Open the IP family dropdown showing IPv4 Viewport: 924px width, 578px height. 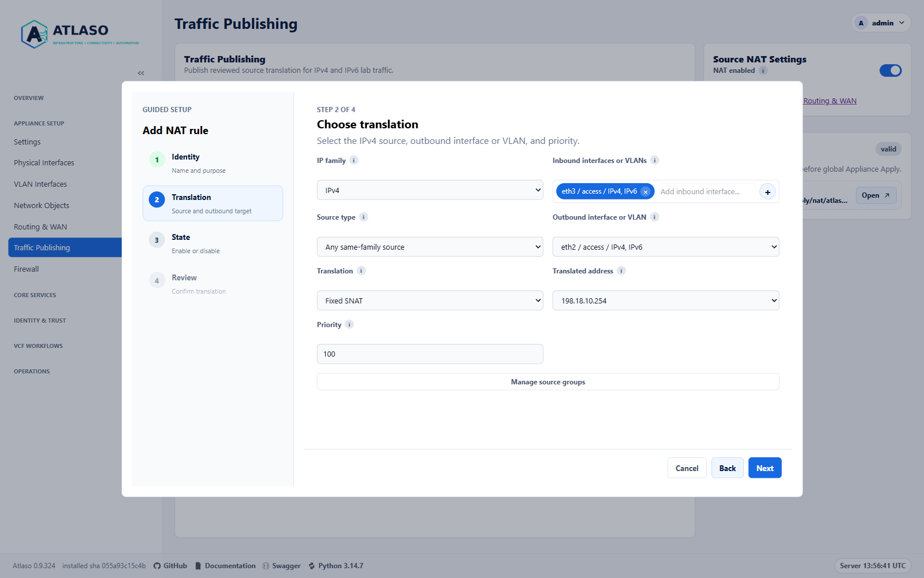[x=430, y=190]
